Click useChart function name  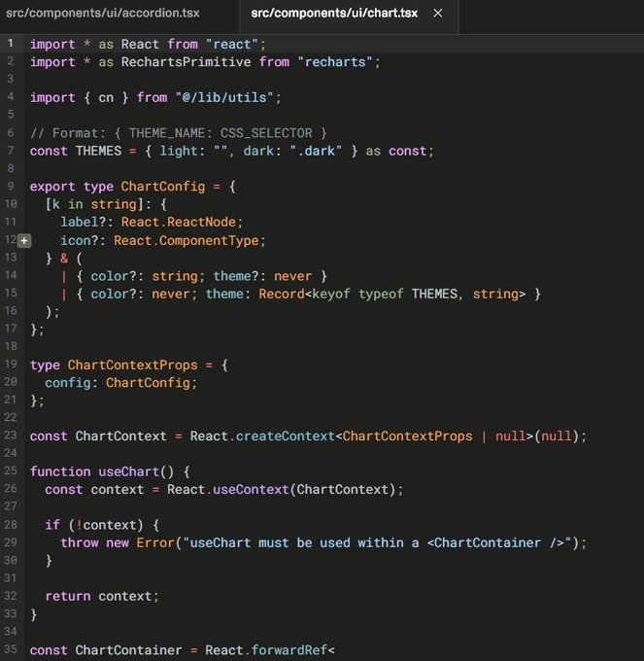128,471
